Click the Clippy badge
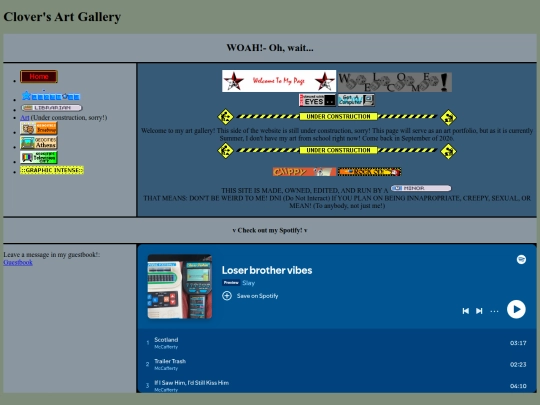 coord(304,172)
